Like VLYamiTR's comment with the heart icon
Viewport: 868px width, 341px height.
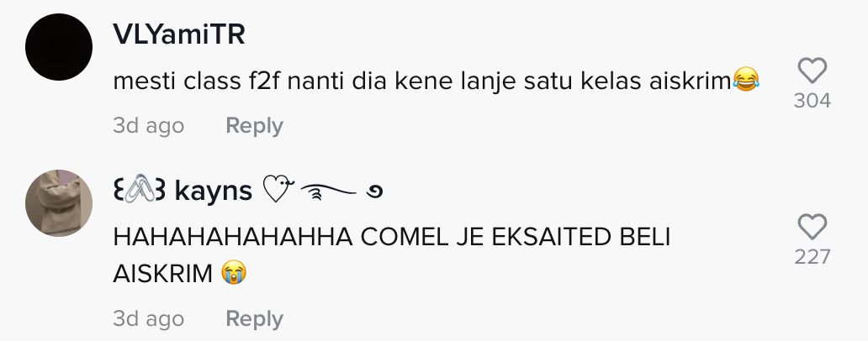(812, 71)
